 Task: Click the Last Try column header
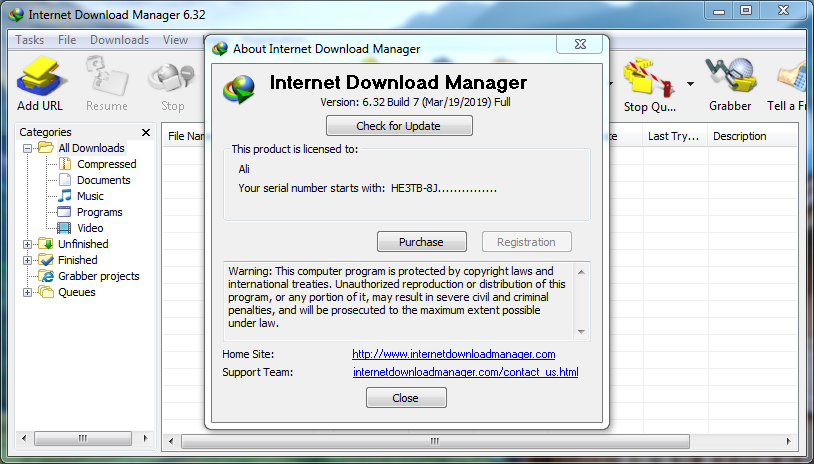675,137
